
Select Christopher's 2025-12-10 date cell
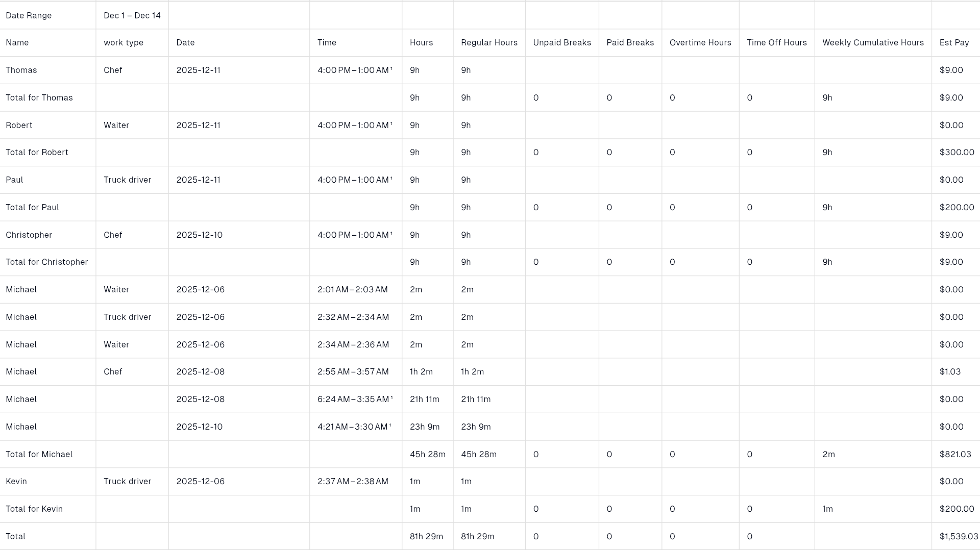tap(200, 235)
